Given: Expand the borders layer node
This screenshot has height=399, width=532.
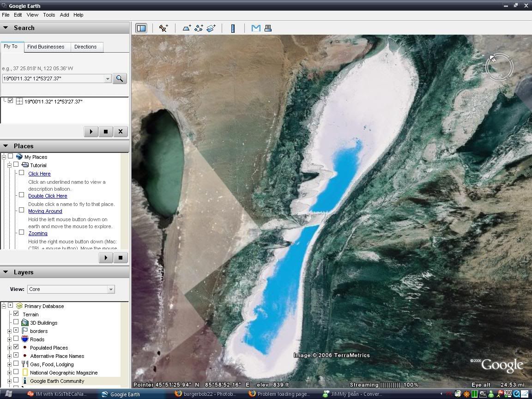Looking at the screenshot, I should 9,331.
